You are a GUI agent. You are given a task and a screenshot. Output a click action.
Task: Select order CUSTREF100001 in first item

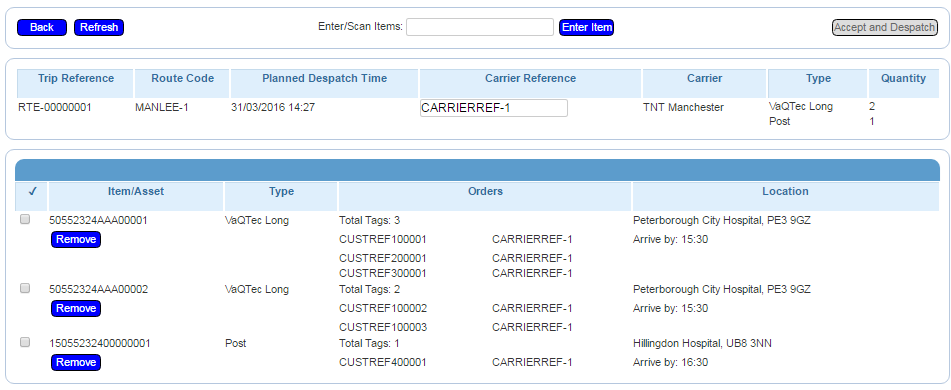(383, 239)
